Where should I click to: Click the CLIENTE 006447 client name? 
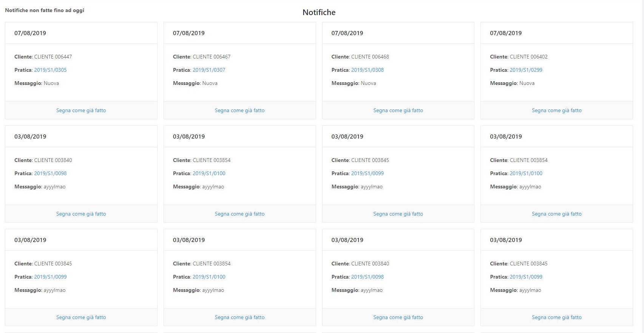(53, 57)
